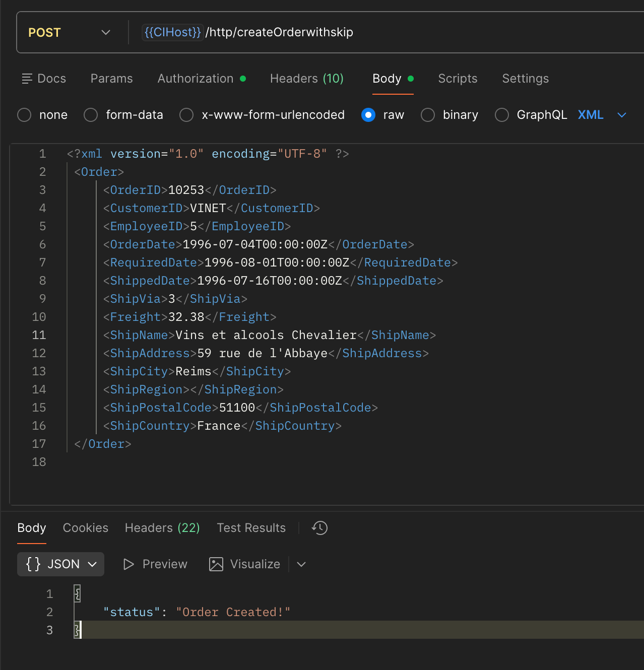This screenshot has height=670, width=644.
Task: Expand the chevron next to Visualize
Action: (301, 564)
